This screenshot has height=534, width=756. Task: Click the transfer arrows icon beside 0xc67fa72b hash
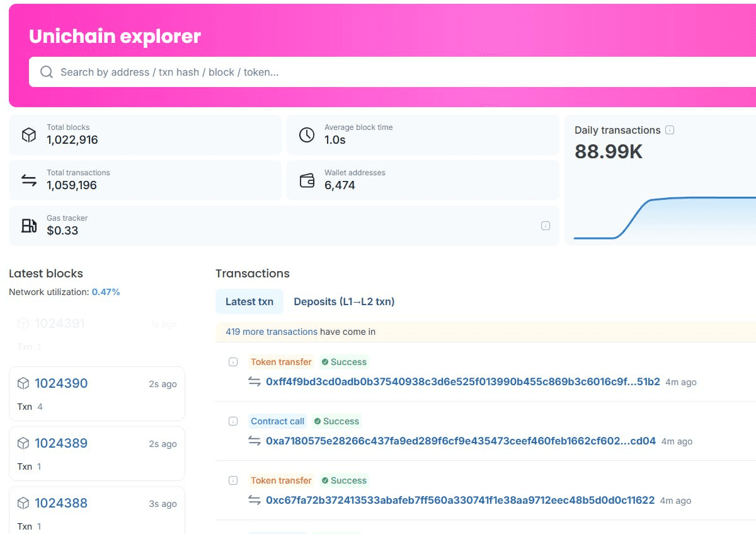255,501
